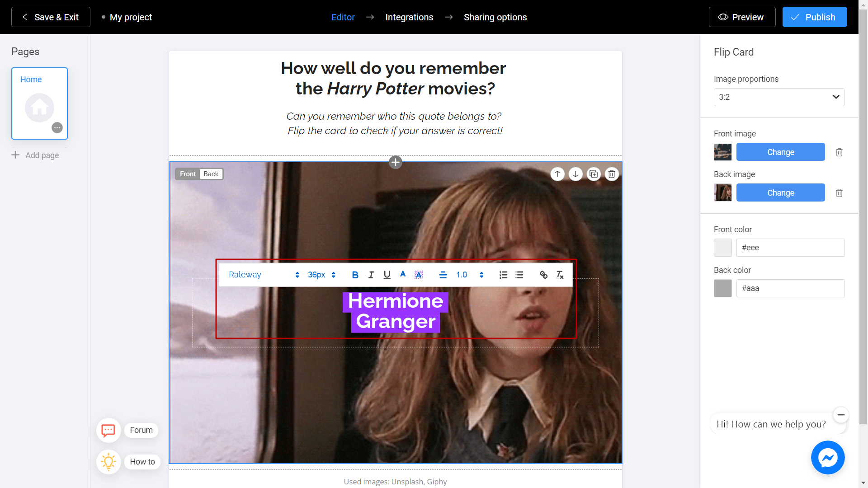Open the Forum link
This screenshot has height=488, width=868.
click(x=142, y=430)
